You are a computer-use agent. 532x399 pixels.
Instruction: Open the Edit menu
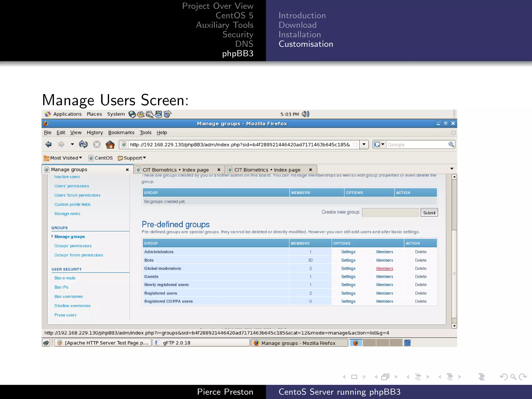point(61,132)
